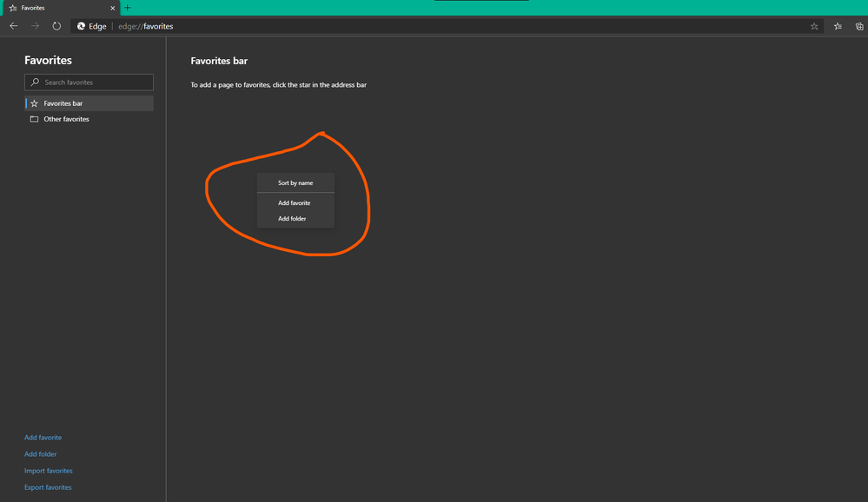Choose Sort by name from the context menu
868x502 pixels.
(x=295, y=182)
